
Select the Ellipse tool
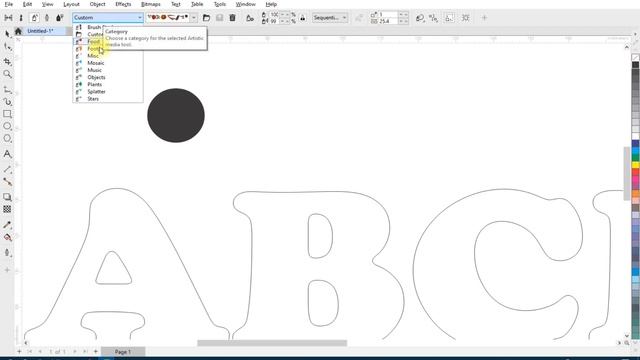click(x=7, y=126)
